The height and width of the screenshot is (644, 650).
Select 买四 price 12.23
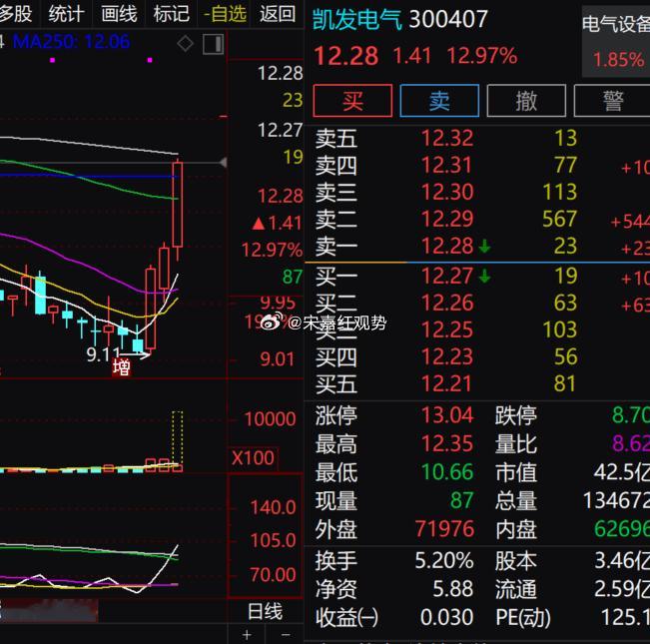coord(447,356)
